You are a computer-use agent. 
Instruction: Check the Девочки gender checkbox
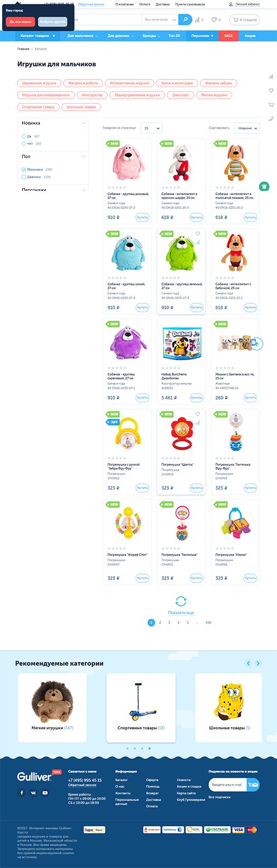tap(24, 177)
